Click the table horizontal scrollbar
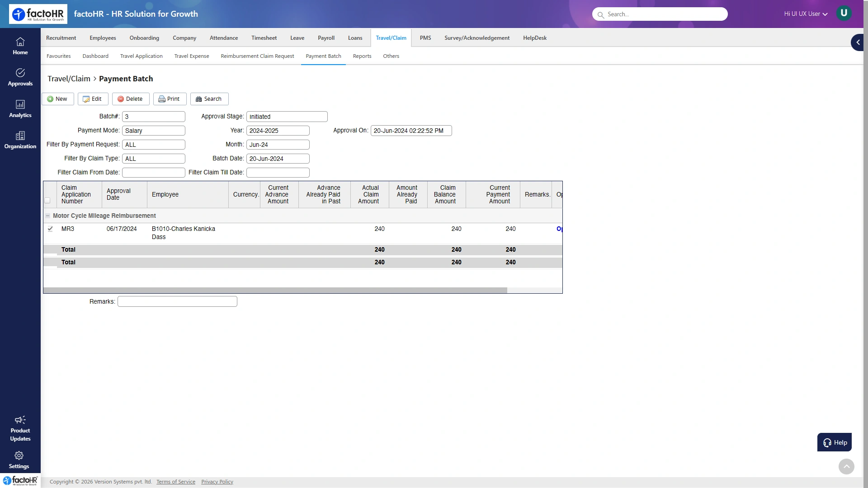The width and height of the screenshot is (868, 488). coord(275,291)
